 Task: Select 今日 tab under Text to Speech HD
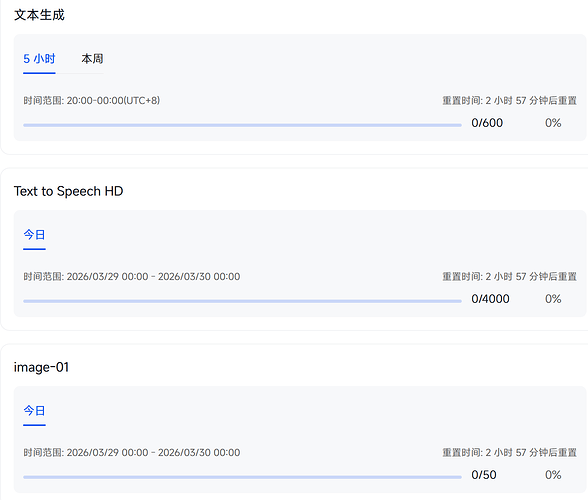pyautogui.click(x=34, y=235)
